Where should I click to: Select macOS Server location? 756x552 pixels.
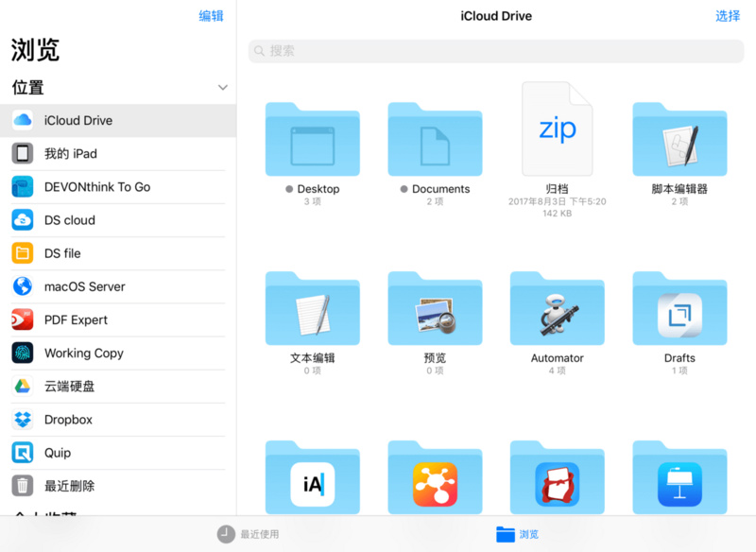click(x=84, y=287)
